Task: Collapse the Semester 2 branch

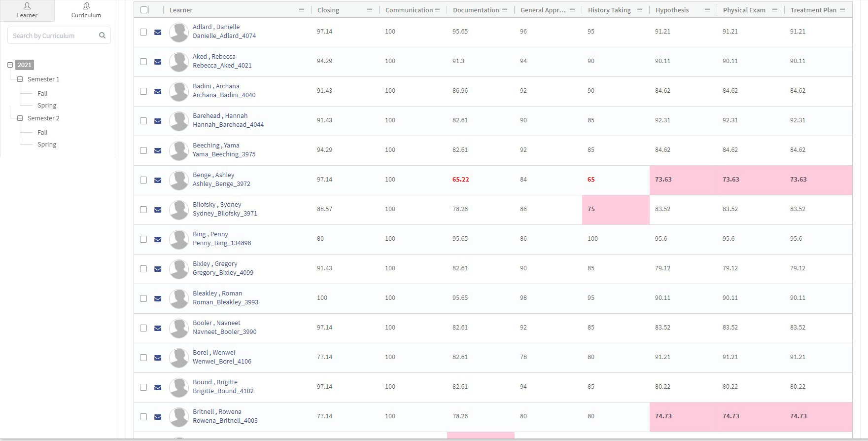Action: coord(20,118)
